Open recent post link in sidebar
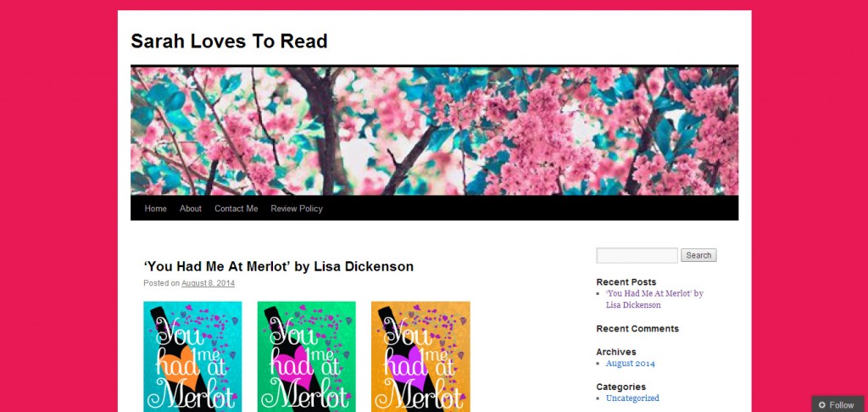Viewport: 868px width, 412px height. pos(654,299)
